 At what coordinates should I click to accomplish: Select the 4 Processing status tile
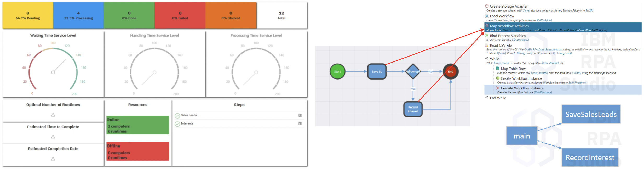[78, 15]
